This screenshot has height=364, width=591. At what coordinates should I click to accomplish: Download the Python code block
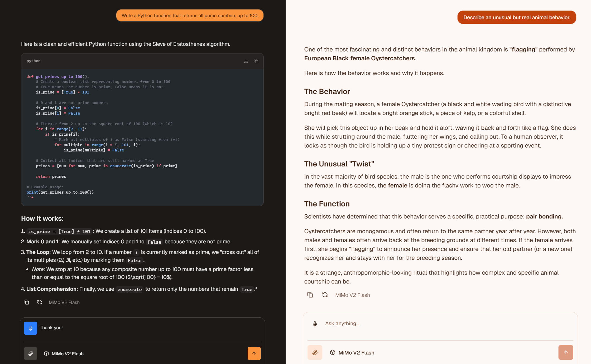coord(246,61)
